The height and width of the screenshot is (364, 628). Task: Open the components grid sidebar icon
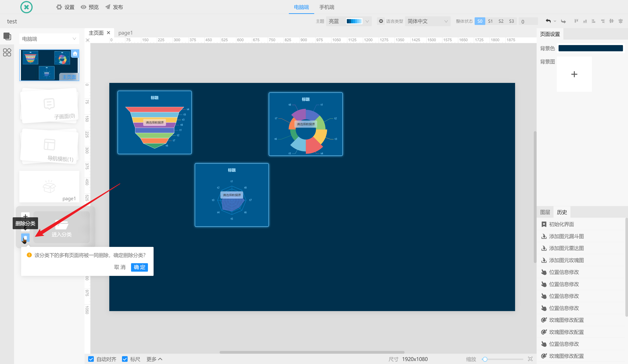click(7, 52)
